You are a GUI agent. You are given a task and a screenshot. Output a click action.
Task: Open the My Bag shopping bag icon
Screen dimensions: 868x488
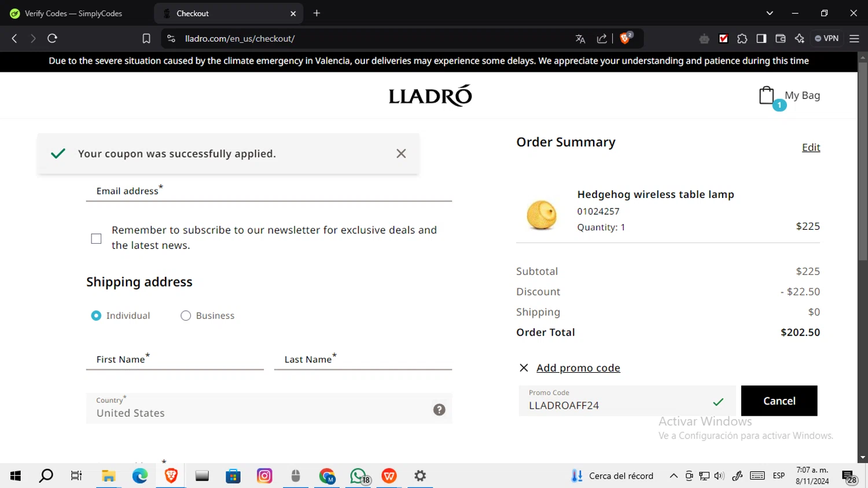pyautogui.click(x=767, y=96)
